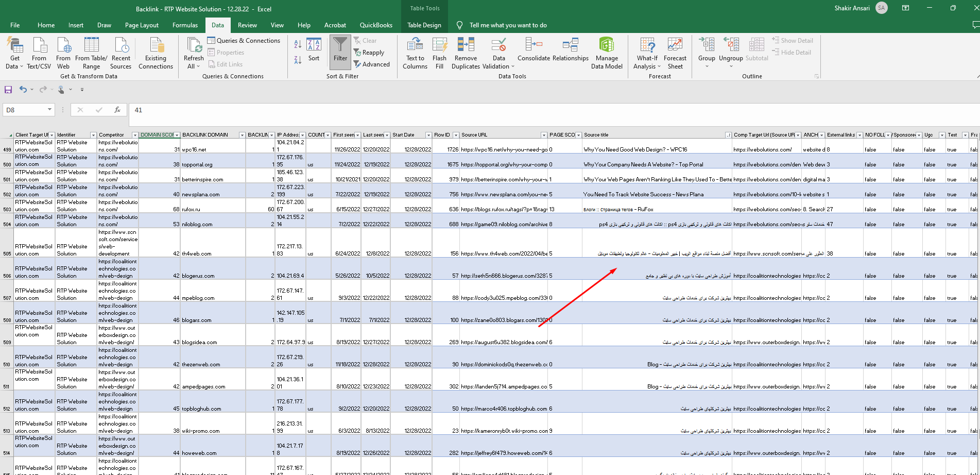980x475 pixels.
Task: Open the Table Design tab
Action: 424,25
